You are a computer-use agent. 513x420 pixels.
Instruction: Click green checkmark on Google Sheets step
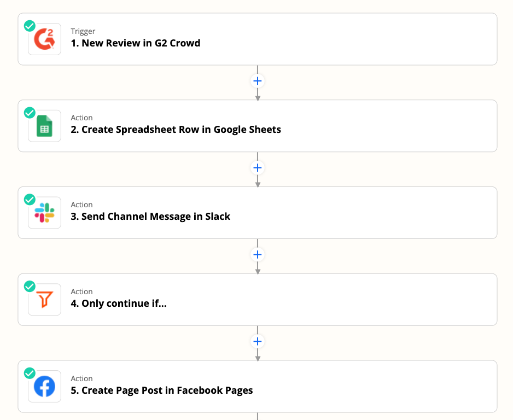click(30, 113)
